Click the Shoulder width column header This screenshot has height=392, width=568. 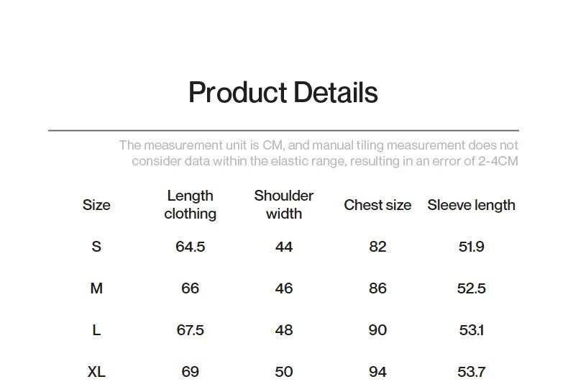tap(284, 205)
